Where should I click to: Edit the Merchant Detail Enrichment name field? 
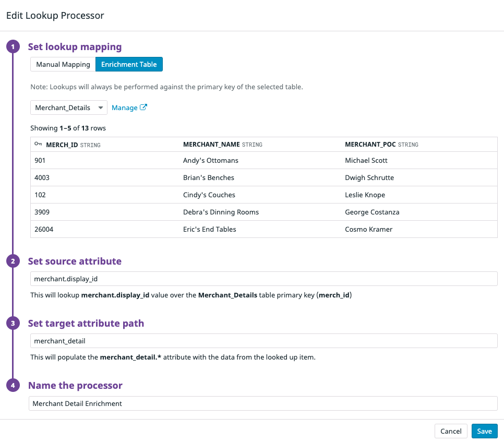coord(263,403)
